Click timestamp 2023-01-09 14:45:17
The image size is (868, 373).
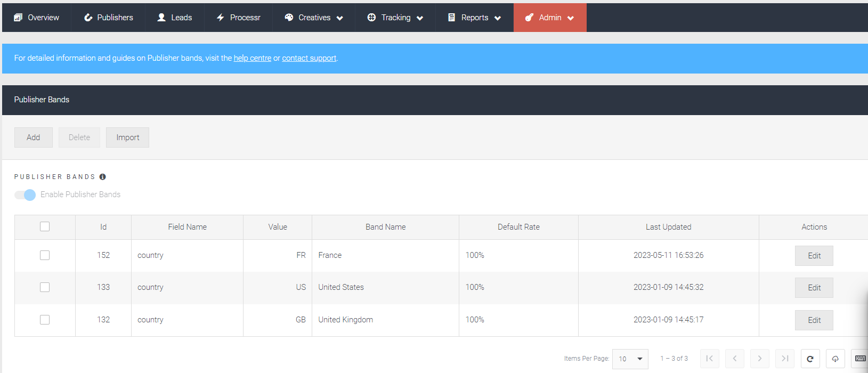[x=669, y=320]
